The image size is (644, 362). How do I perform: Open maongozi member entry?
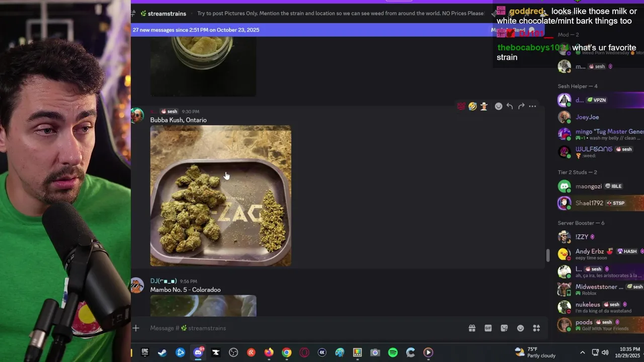pos(600,186)
